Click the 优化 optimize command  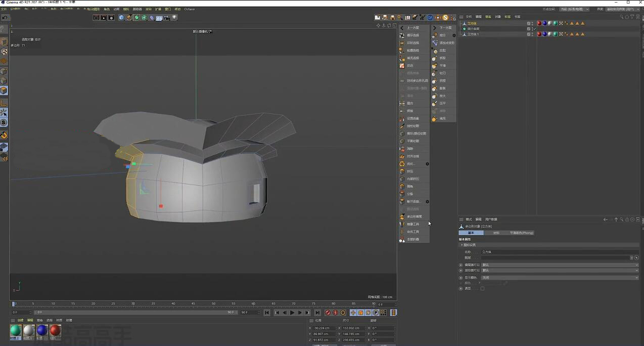[411, 164]
